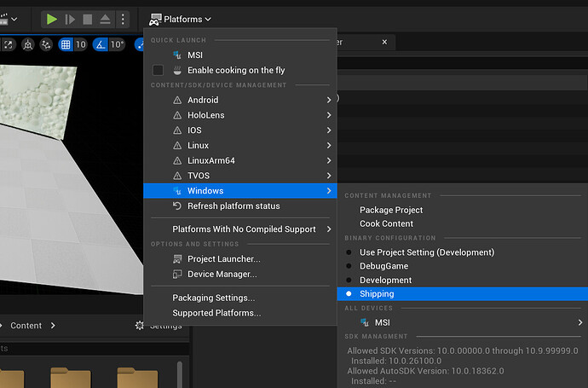Click the Settings gear icon in Content Browser
The image size is (588, 388).
140,326
